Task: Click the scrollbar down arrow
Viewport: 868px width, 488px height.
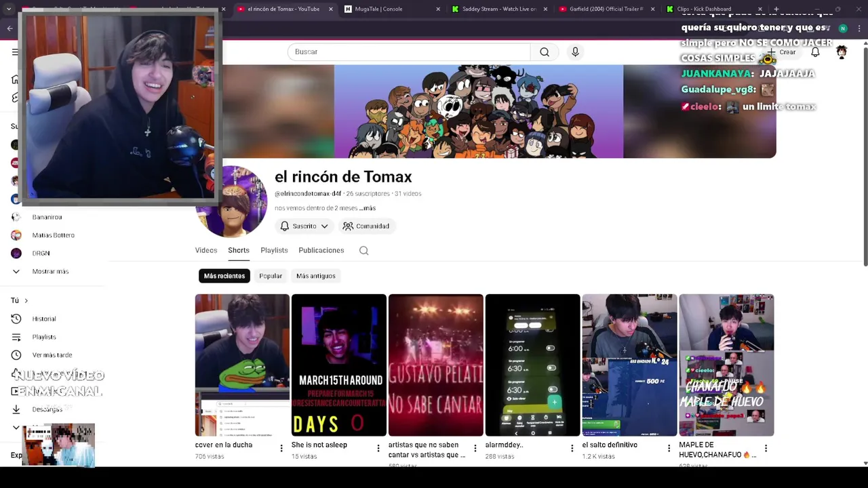Action: coord(865,463)
